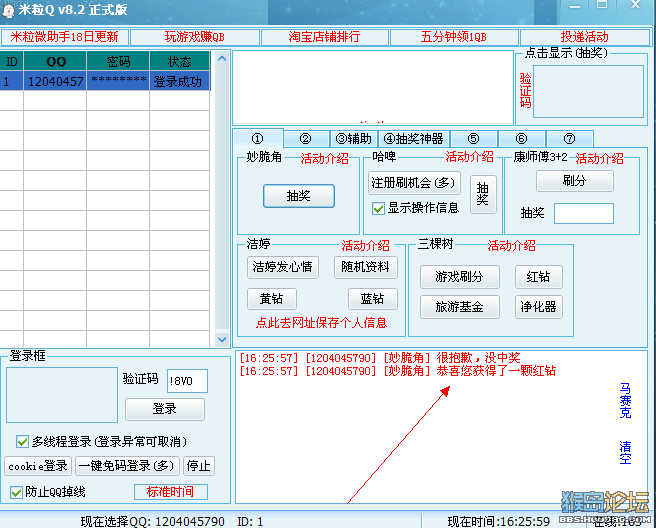The height and width of the screenshot is (528, 656).
Task: Click 马赛克 link beside log
Action: [625, 400]
